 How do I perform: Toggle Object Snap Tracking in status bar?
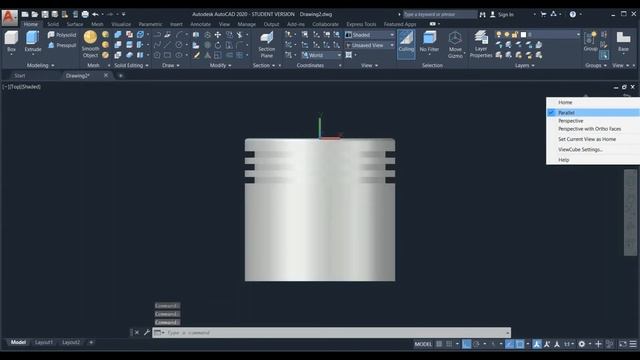point(509,344)
